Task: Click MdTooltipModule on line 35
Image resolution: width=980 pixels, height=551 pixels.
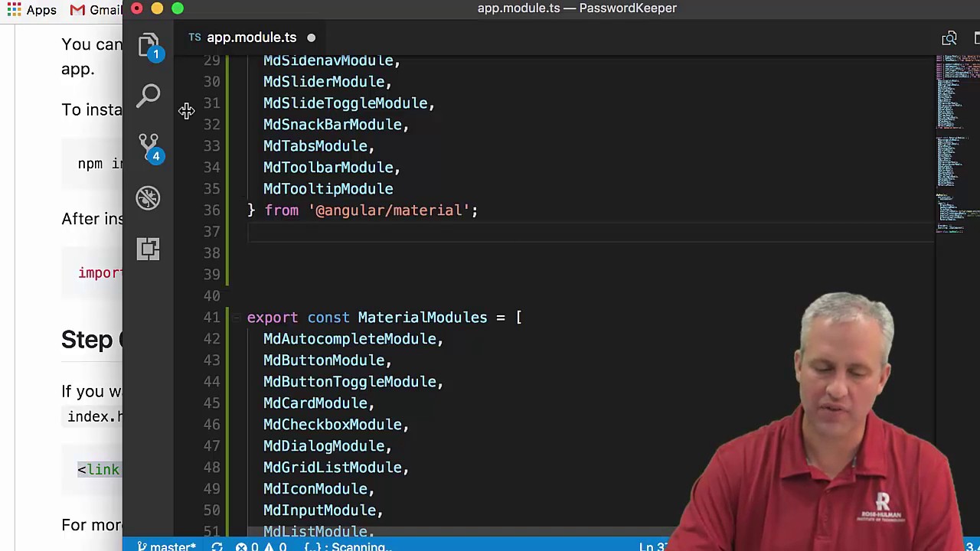Action: click(x=328, y=189)
